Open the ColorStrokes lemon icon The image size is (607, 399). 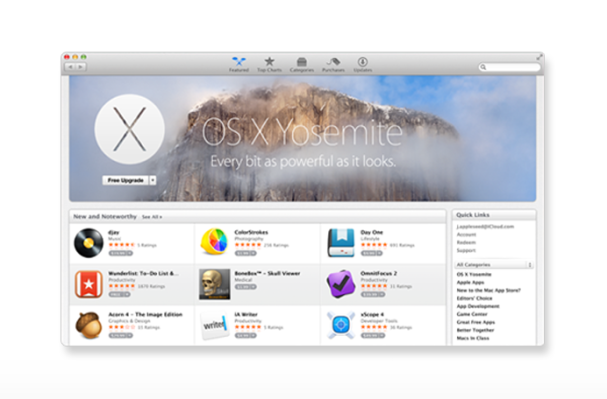coord(214,242)
